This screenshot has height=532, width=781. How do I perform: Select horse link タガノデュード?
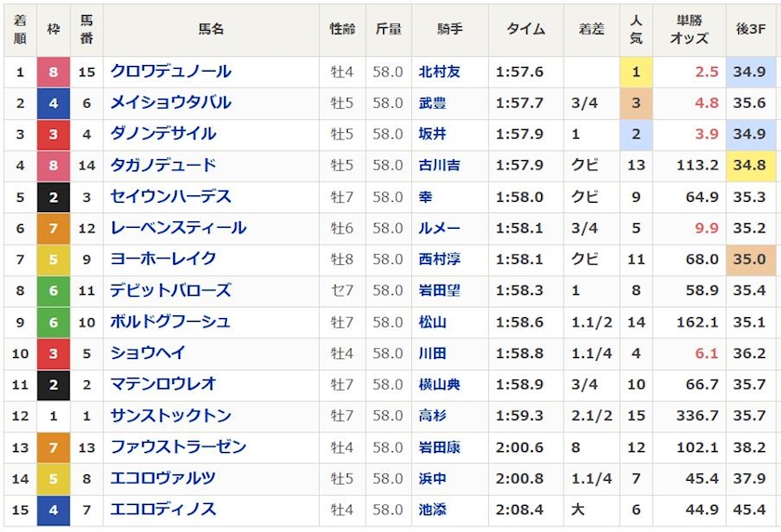[164, 166]
